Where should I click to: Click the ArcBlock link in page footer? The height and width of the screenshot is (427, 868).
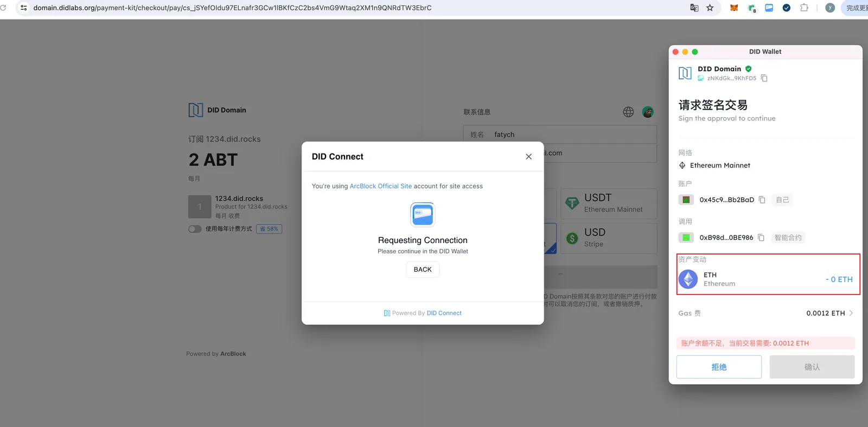[233, 354]
